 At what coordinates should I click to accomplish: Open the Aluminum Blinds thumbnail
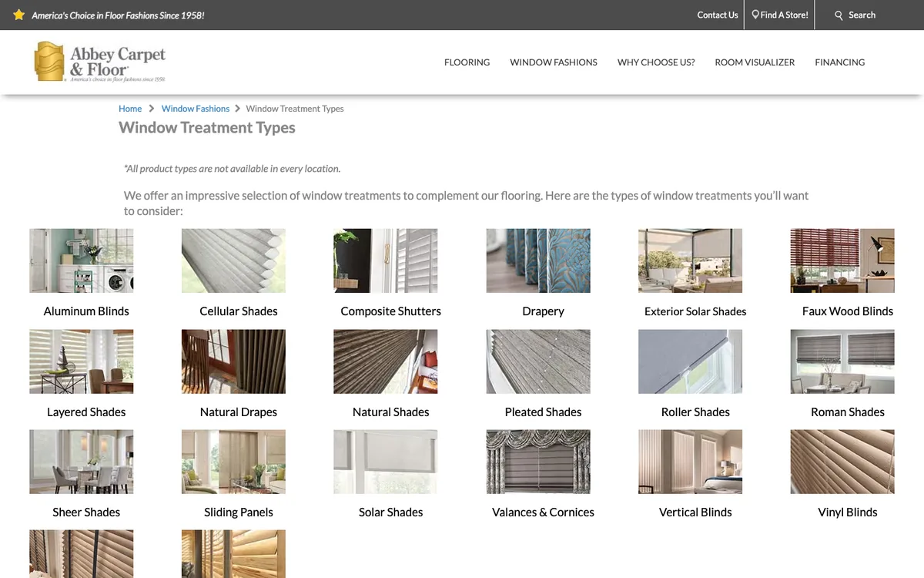coord(82,260)
